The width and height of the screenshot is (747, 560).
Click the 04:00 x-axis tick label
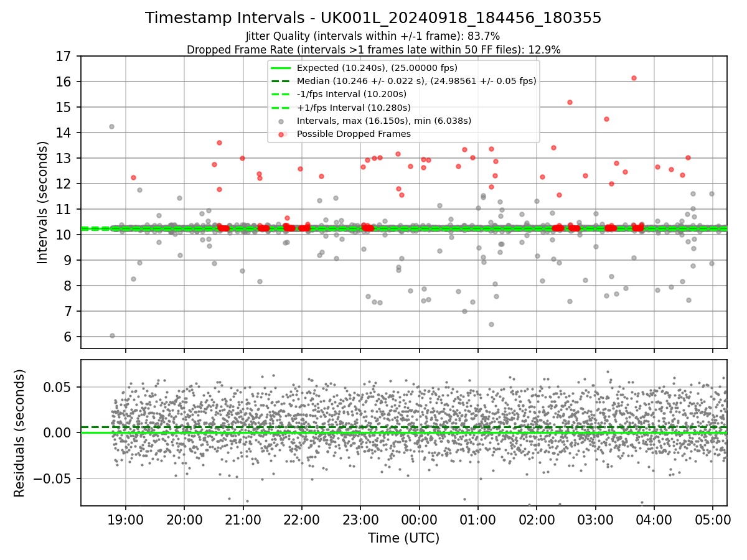tap(654, 520)
